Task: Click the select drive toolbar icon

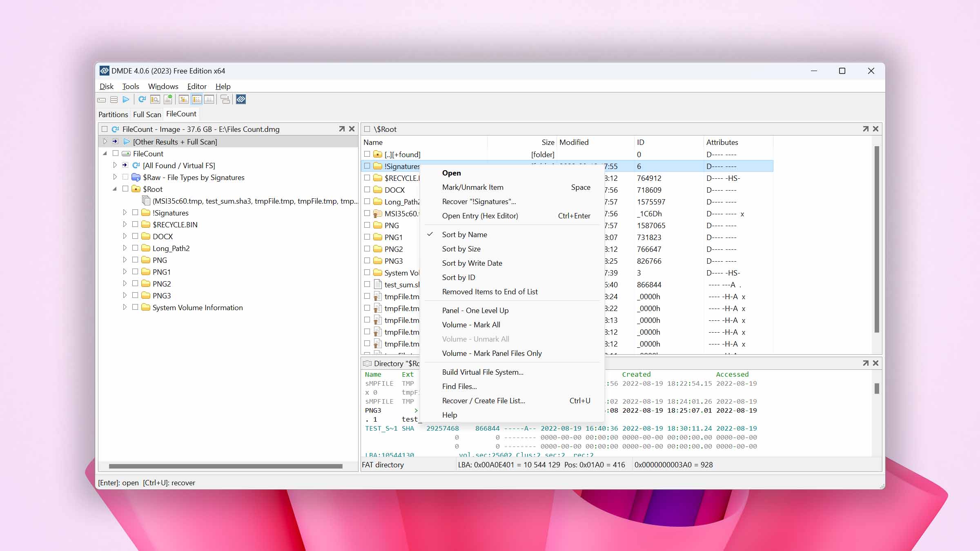Action: [102, 100]
